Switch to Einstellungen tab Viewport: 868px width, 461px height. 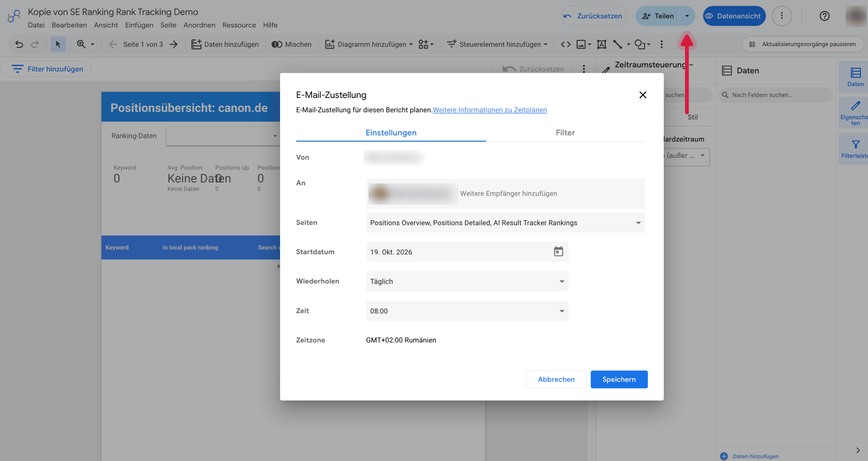(391, 133)
